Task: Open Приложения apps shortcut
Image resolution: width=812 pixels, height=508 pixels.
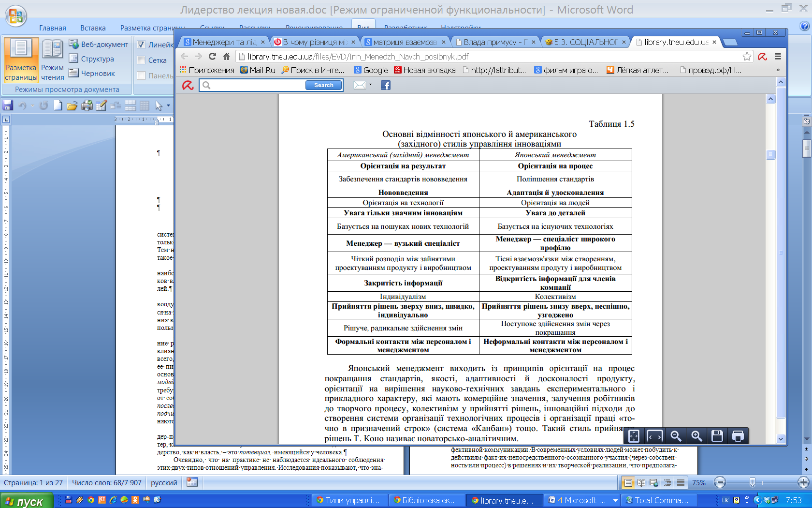Action: [207, 70]
